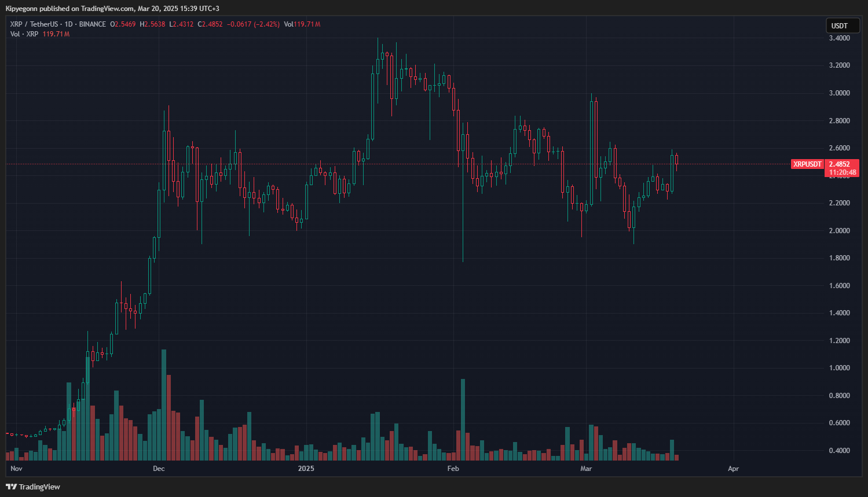Click the Dec label on time axis
Image resolution: width=868 pixels, height=497 pixels.
coord(159,469)
